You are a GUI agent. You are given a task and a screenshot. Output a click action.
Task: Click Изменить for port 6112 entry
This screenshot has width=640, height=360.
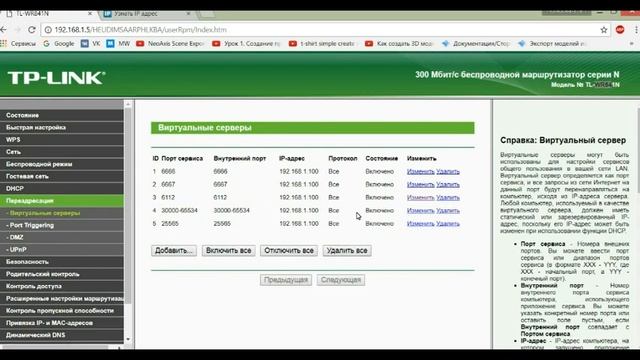point(420,198)
